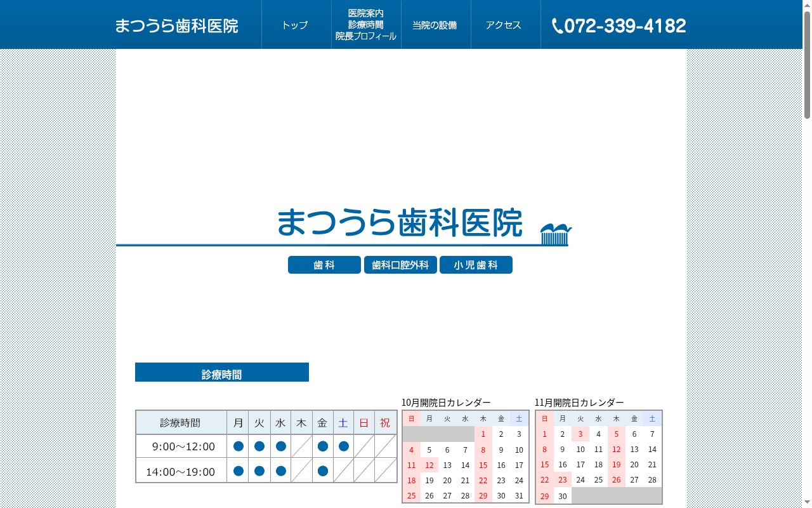This screenshot has height=508, width=812.
Task: Click the 11月開院日カレンダー title
Action: tap(579, 403)
